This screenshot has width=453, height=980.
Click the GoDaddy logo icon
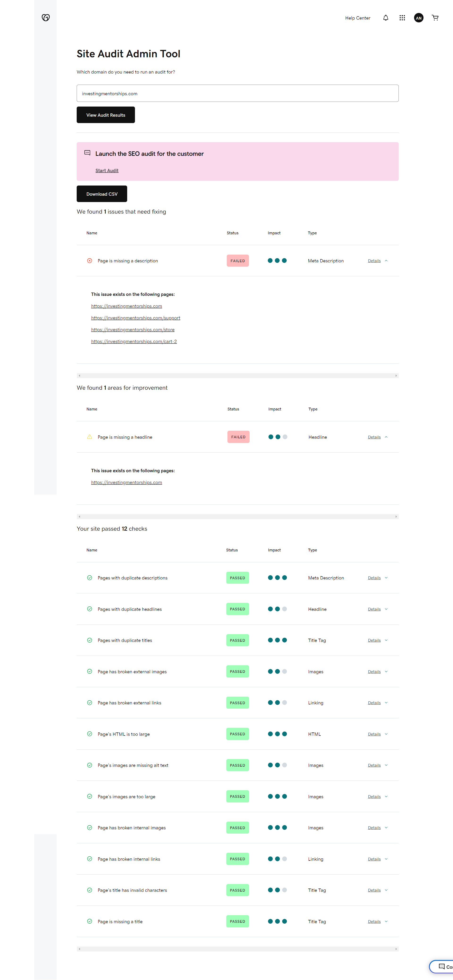(46, 17)
